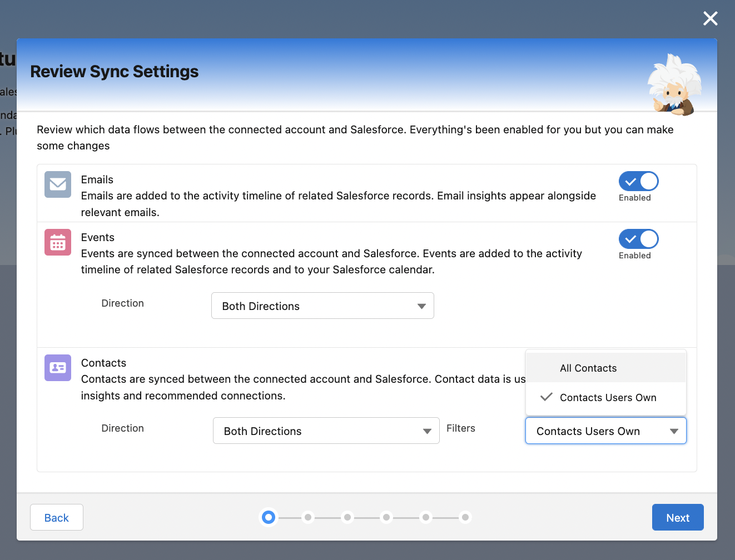Proceed with the Next button
This screenshot has height=560, width=735.
click(678, 517)
